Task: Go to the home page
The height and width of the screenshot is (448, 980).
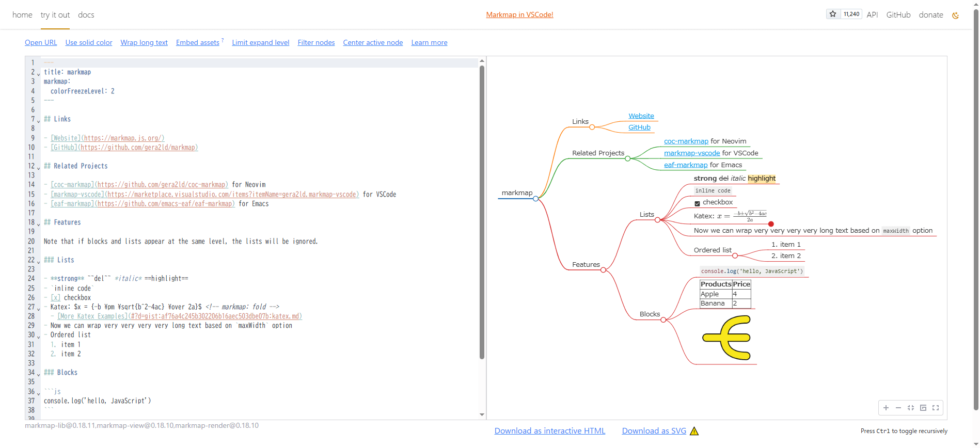Action: click(x=22, y=15)
